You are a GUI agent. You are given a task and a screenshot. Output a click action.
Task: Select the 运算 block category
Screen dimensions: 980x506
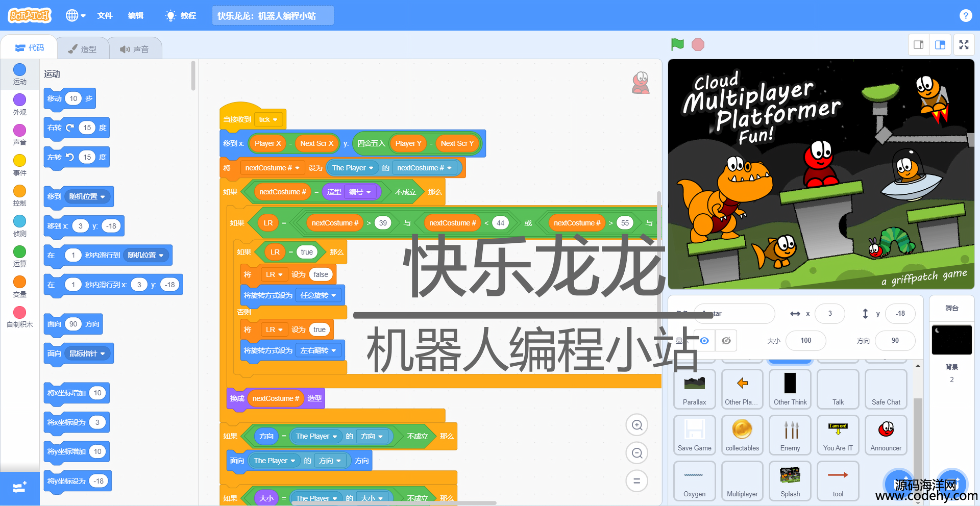tap(20, 256)
